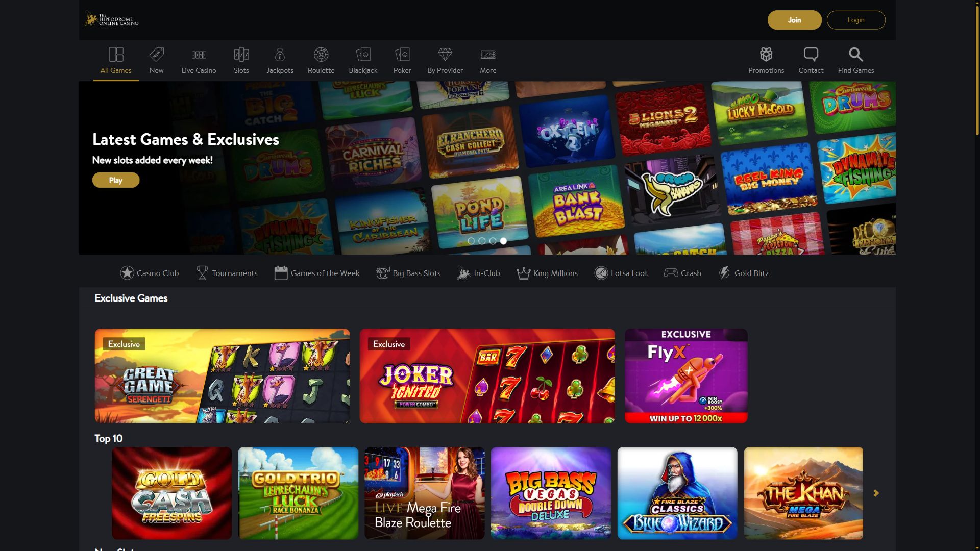Image resolution: width=980 pixels, height=551 pixels.
Task: Open the Jackpots money bag icon
Action: [280, 55]
